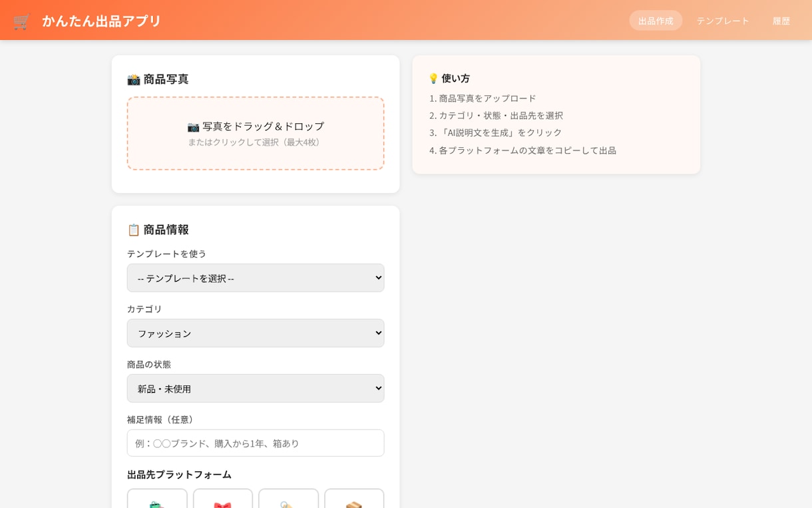Click the camera icon beside 商品写真 heading
The width and height of the screenshot is (812, 508).
pyautogui.click(x=134, y=79)
